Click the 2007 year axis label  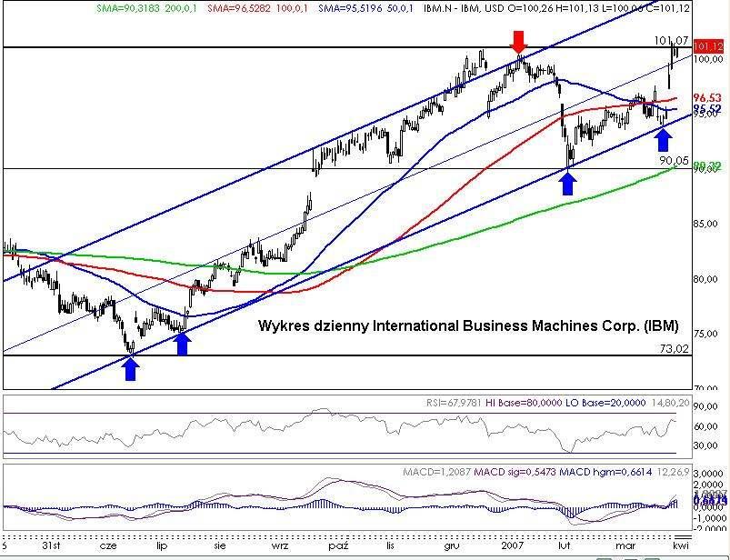(512, 545)
